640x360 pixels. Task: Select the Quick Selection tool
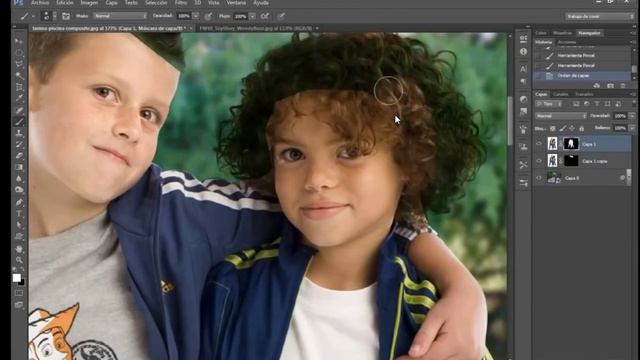[x=19, y=76]
